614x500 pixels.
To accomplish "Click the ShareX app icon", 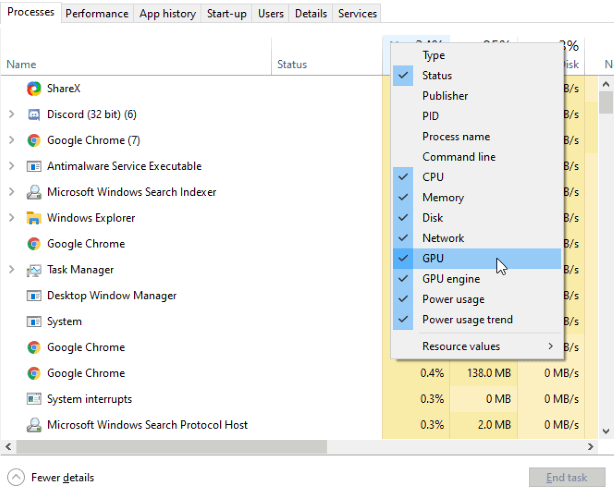I will (34, 88).
